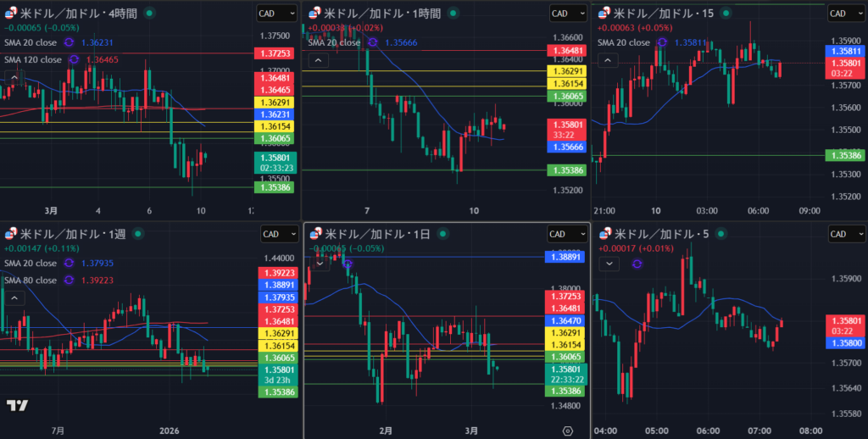Click the 1.35801 current price label in 15-minute chart
868x439 pixels.
tap(843, 64)
